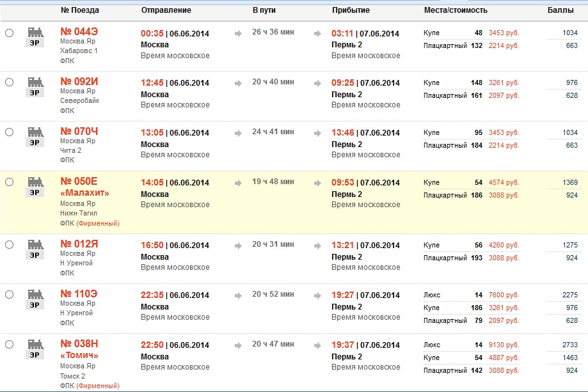Click the train icon for Томич 038Н
This screenshot has height=392, width=588.
tap(35, 348)
